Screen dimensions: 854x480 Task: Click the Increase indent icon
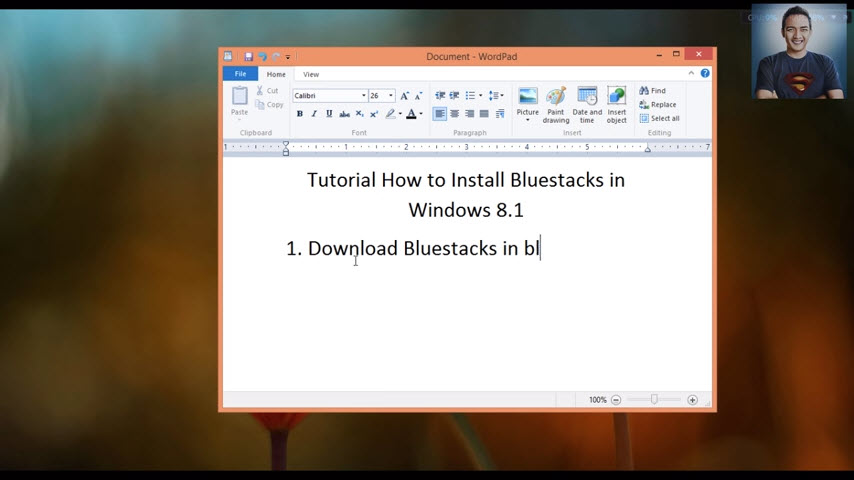(454, 96)
